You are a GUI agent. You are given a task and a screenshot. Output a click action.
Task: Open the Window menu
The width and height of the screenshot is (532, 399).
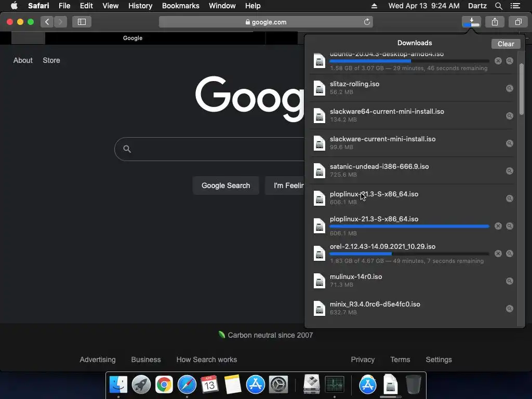point(222,6)
